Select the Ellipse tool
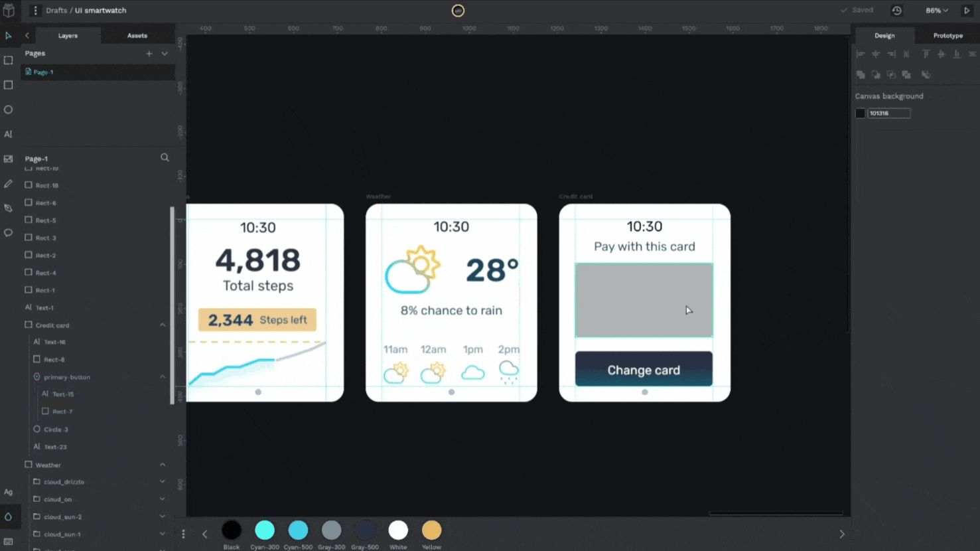 (x=9, y=110)
